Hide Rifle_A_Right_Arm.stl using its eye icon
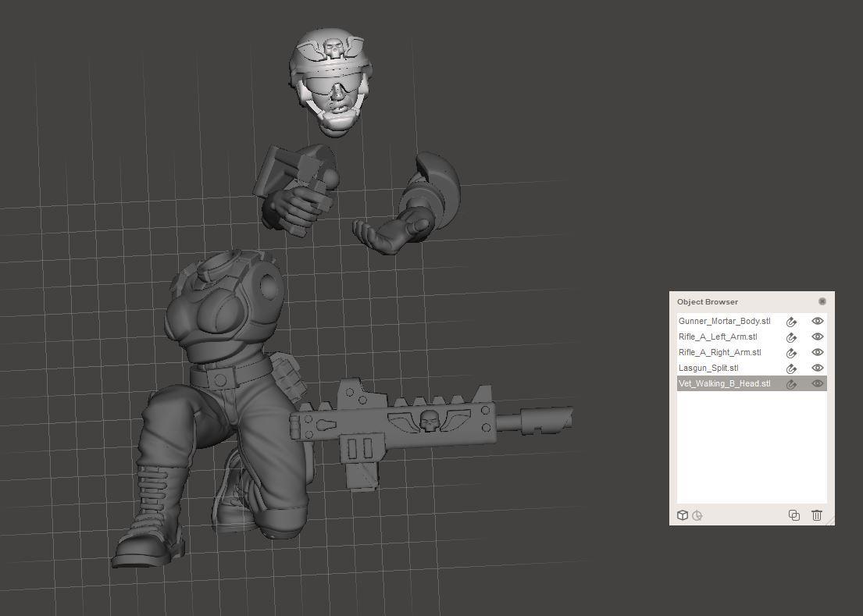 [x=818, y=352]
